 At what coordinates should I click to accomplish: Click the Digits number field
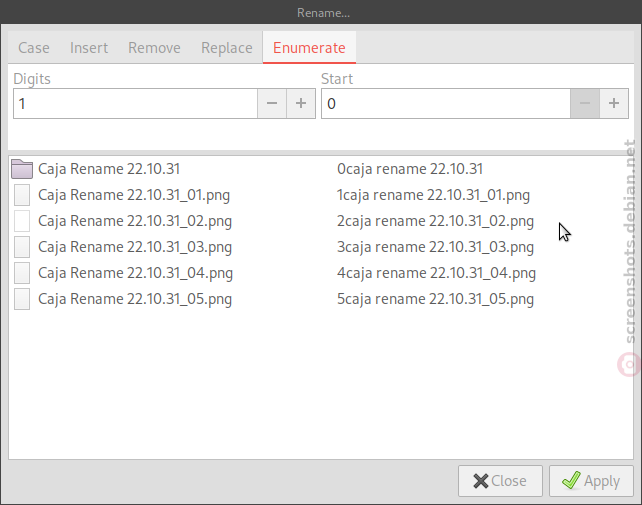135,104
